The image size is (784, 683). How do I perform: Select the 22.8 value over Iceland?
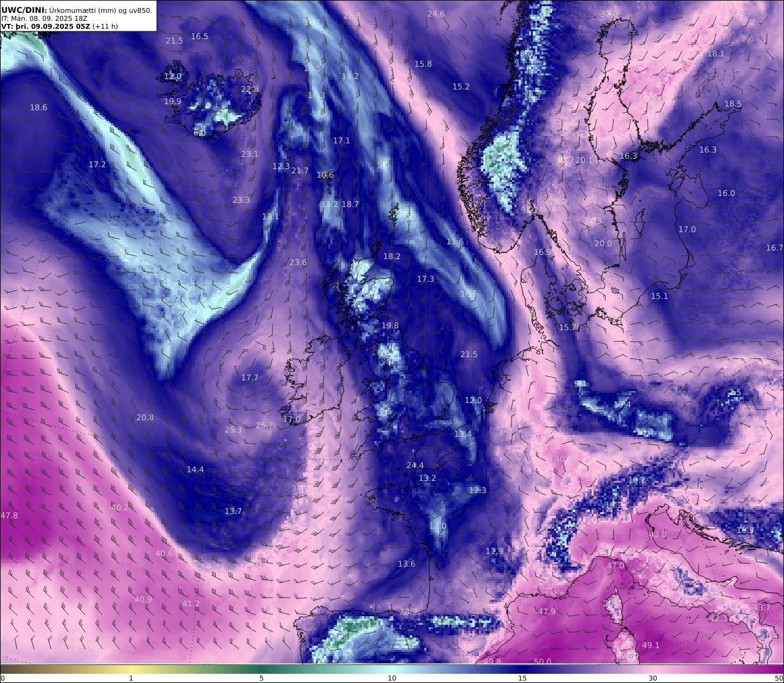coord(250,89)
